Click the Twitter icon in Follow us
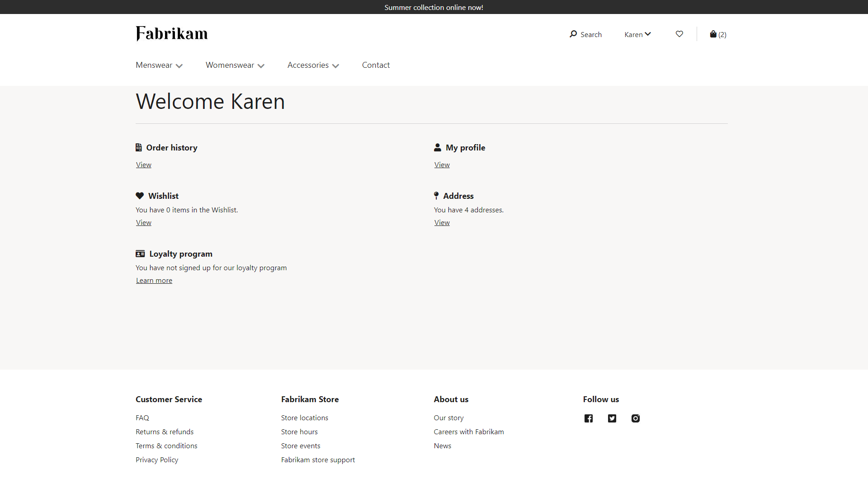Screen dimensions: 868x488 [612, 418]
